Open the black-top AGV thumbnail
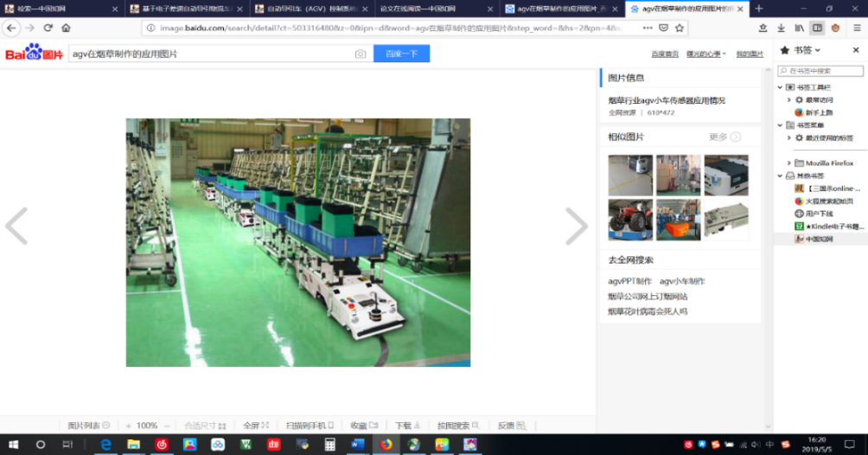Screen dimensions: 868x455 tap(726, 175)
